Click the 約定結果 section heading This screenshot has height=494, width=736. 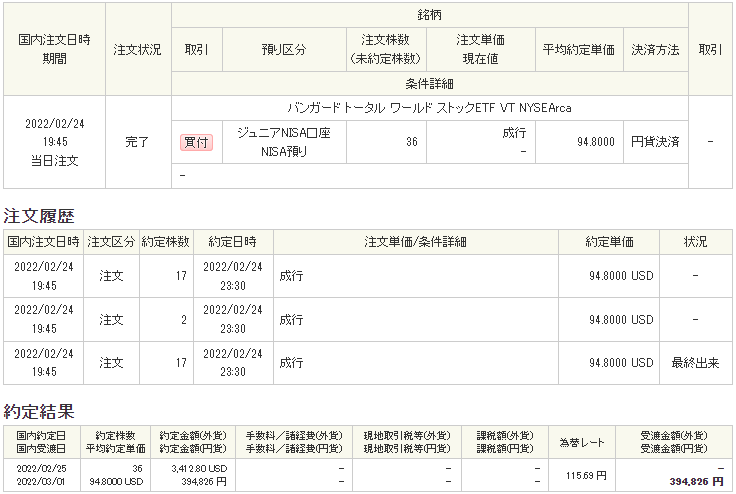click(x=39, y=411)
